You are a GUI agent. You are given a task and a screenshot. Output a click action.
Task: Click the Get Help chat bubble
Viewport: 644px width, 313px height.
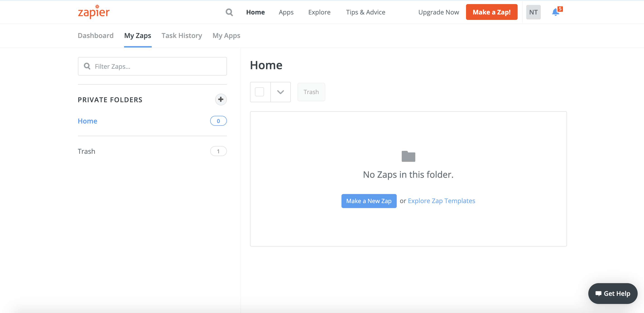(x=613, y=293)
